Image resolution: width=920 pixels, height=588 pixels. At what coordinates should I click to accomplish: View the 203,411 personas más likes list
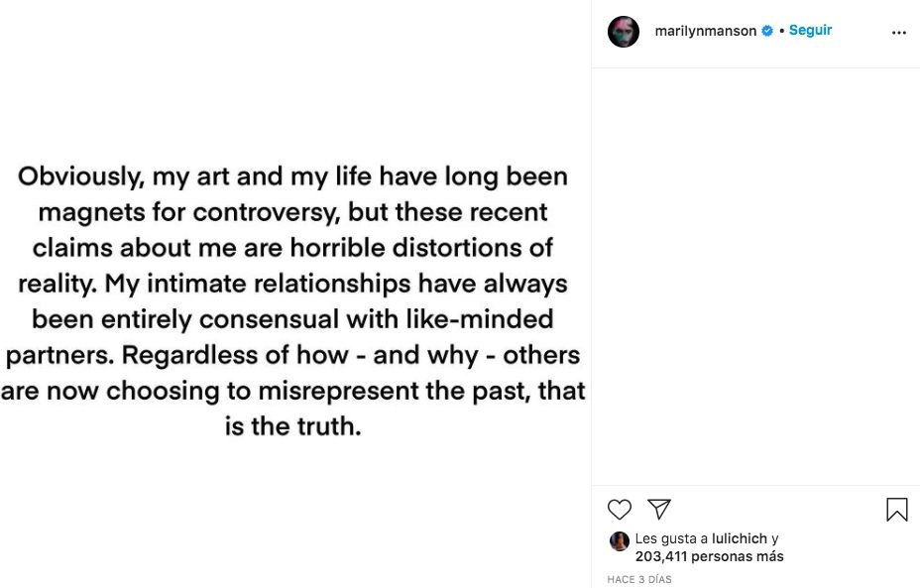[x=709, y=556]
